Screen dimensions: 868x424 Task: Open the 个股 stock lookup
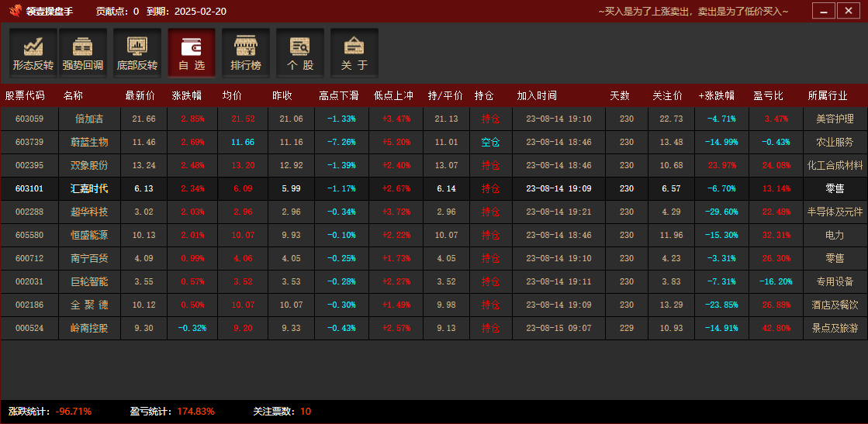[300, 53]
